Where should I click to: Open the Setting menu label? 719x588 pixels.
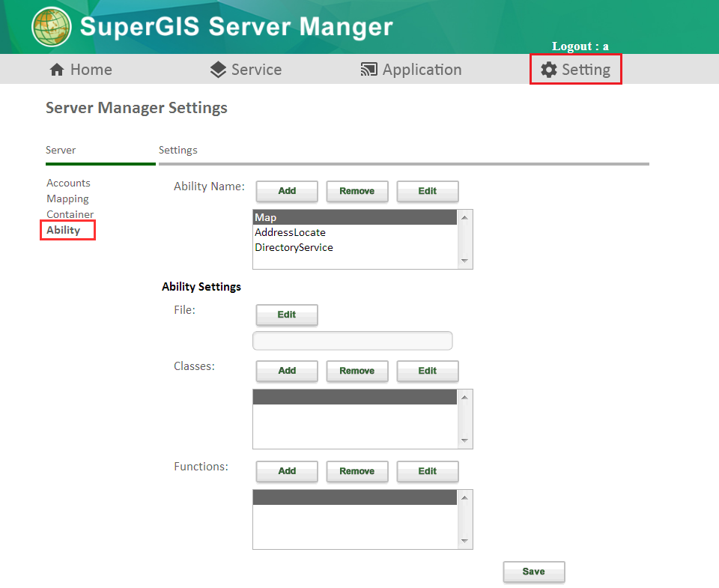[x=586, y=70]
